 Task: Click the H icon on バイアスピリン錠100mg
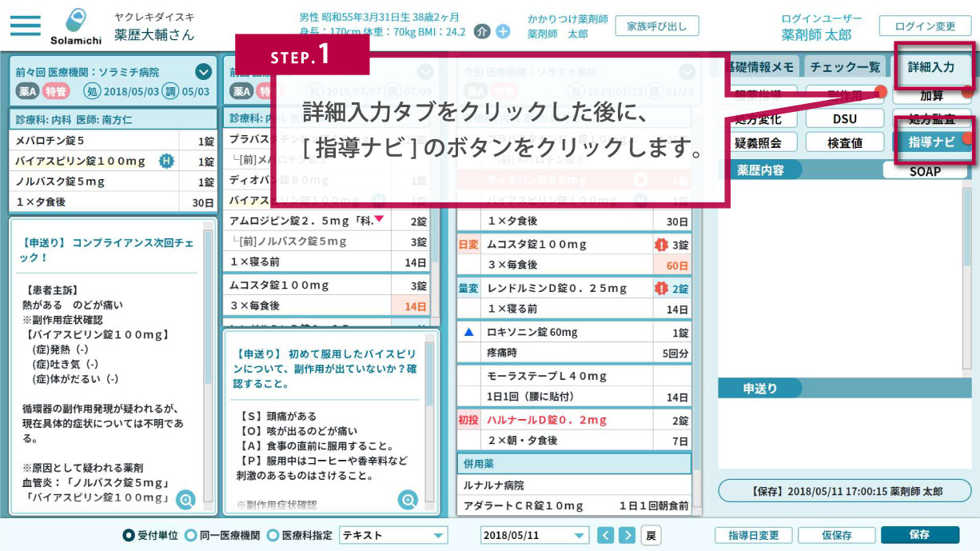click(x=166, y=161)
